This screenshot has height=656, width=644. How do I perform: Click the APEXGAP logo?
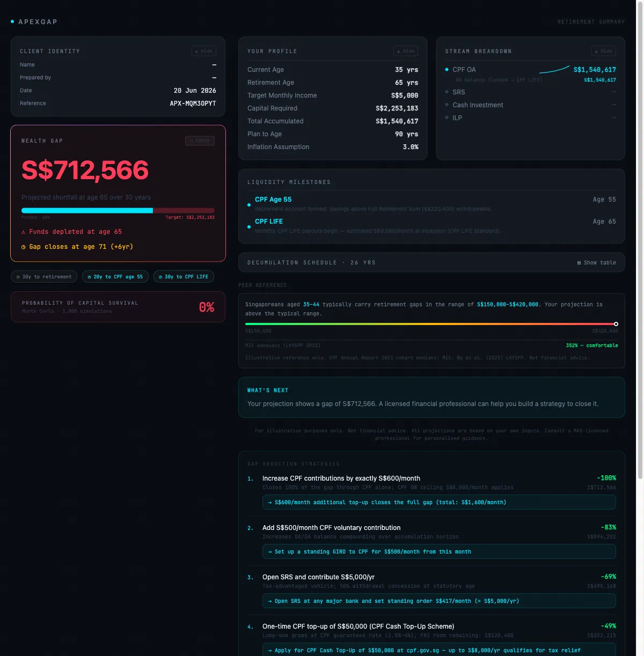(34, 22)
